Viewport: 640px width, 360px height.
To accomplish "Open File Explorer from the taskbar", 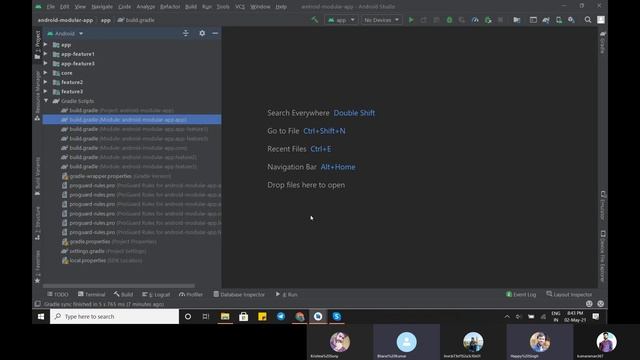I will 225,316.
